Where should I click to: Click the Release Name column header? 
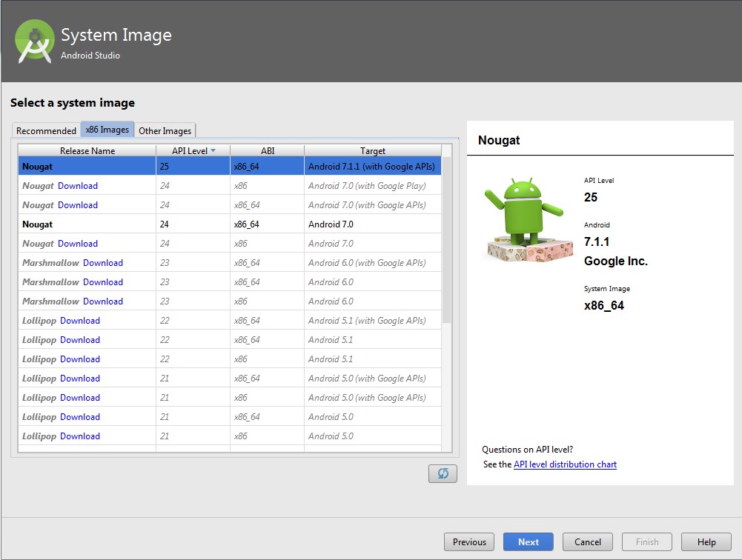pyautogui.click(x=87, y=151)
